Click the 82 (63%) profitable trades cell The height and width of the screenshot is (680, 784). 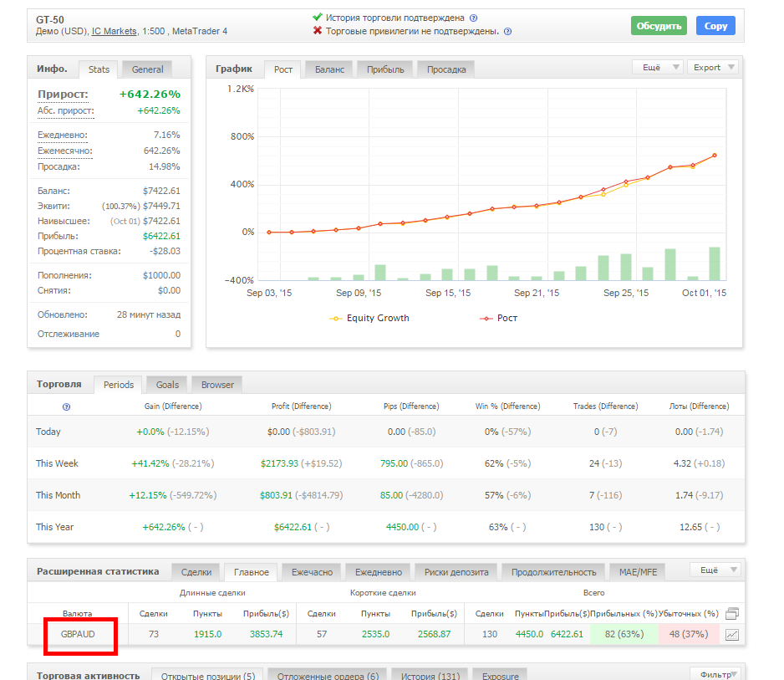[624, 634]
